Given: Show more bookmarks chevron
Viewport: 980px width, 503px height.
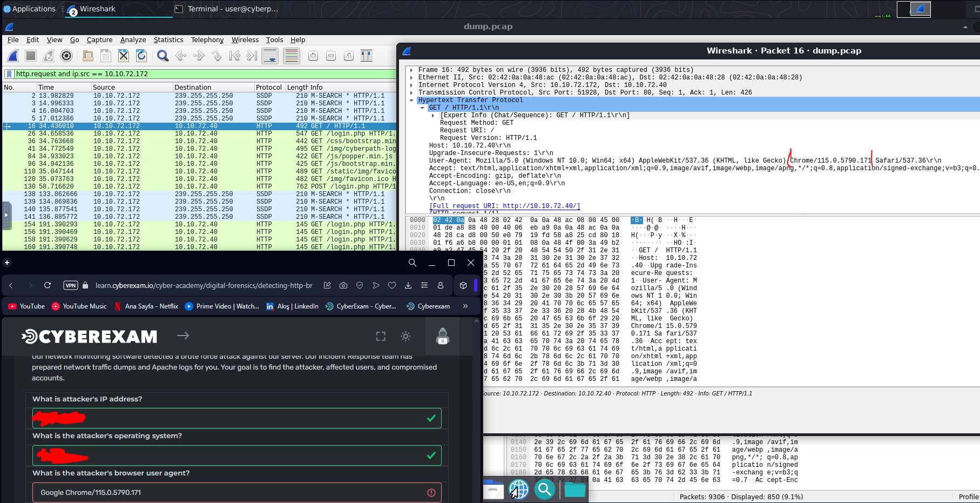Looking at the screenshot, I should pyautogui.click(x=465, y=306).
